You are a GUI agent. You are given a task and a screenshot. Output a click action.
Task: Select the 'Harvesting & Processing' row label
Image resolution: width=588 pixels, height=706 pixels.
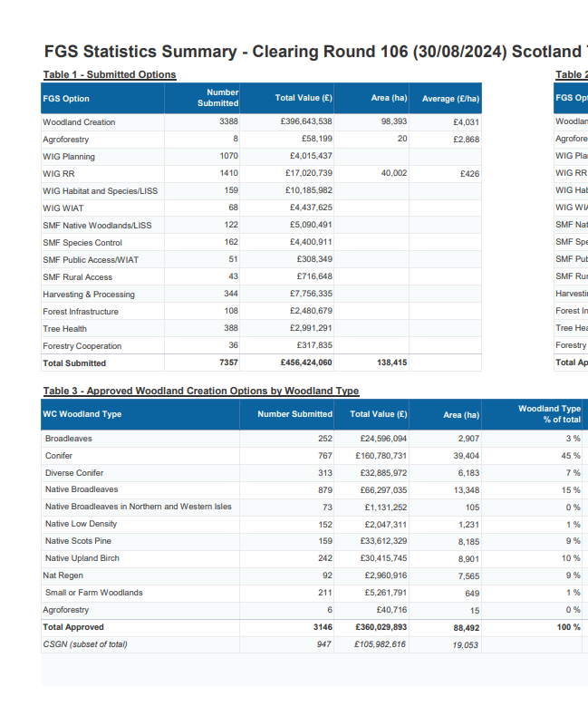89,295
